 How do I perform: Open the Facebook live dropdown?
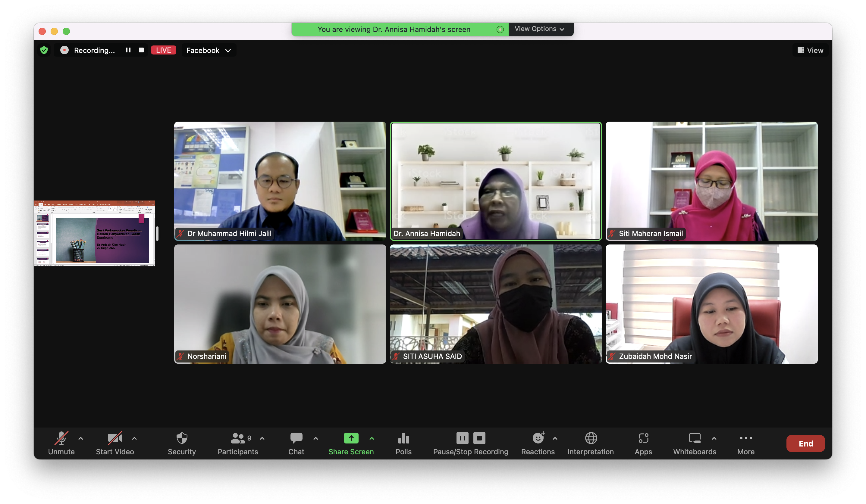tap(208, 51)
